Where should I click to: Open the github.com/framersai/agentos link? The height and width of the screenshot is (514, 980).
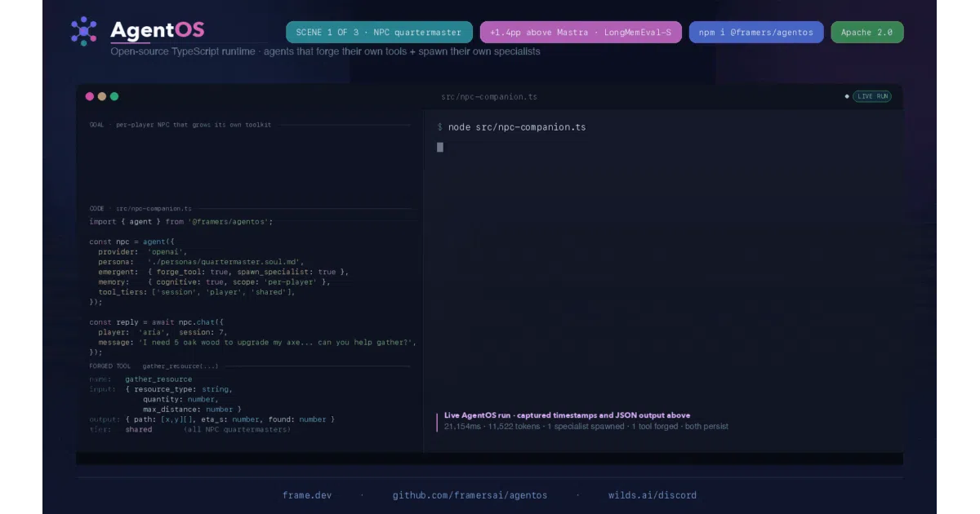click(x=470, y=495)
